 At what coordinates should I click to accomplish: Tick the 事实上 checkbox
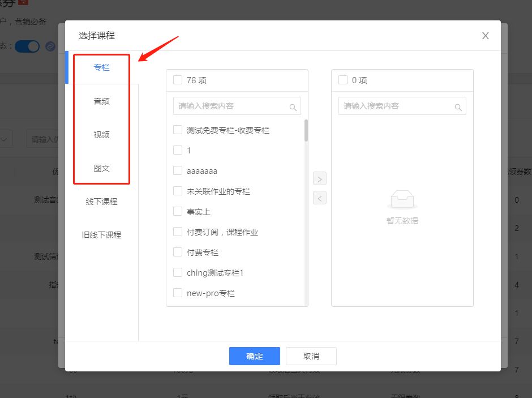[x=178, y=211]
